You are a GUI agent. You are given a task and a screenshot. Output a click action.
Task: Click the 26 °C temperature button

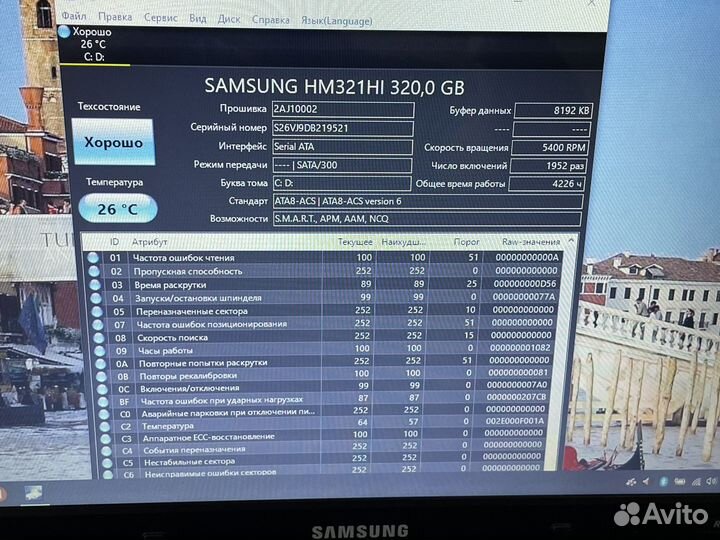point(118,209)
